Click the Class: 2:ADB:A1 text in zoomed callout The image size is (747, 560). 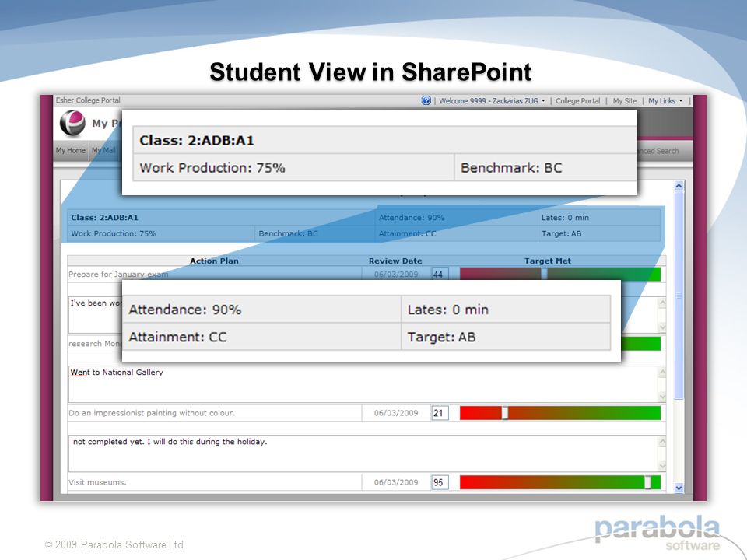coord(197,141)
